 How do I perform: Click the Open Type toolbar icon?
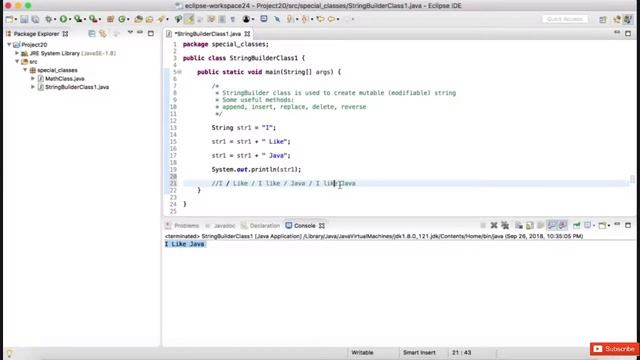point(138,19)
